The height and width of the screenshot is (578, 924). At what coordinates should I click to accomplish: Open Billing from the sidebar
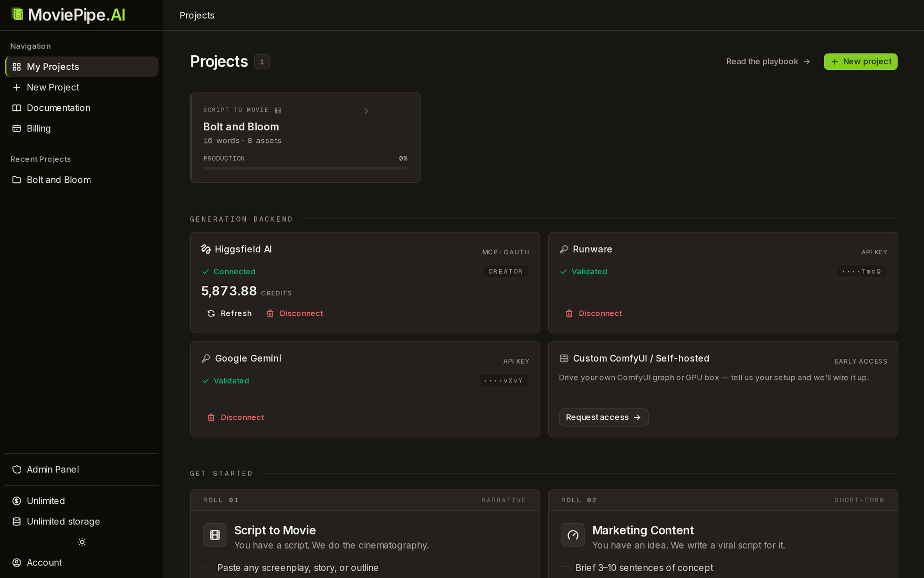[x=82, y=128]
